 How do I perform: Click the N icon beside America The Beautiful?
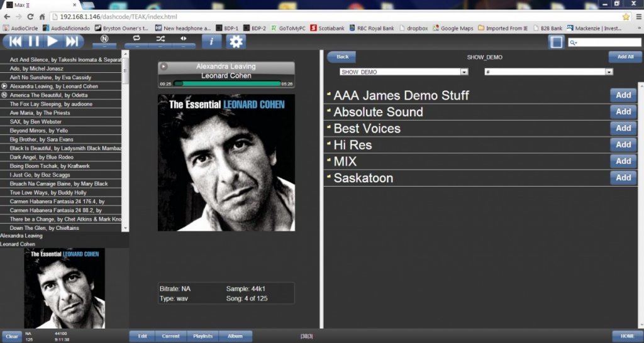[x=4, y=95]
